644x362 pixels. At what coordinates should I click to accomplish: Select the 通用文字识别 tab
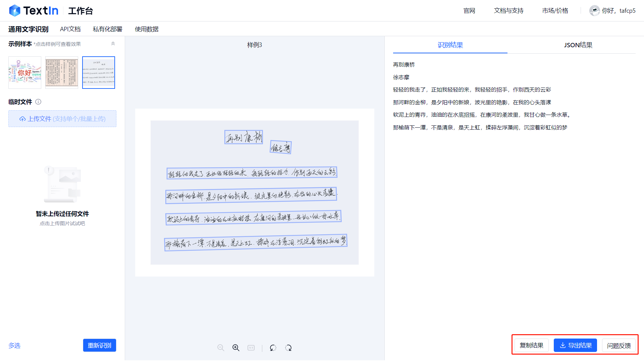pyautogui.click(x=28, y=29)
